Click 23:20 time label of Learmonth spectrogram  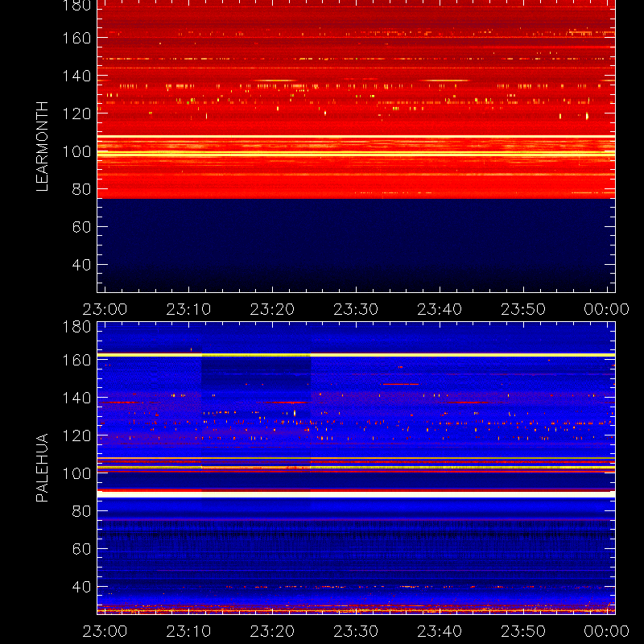(272, 309)
